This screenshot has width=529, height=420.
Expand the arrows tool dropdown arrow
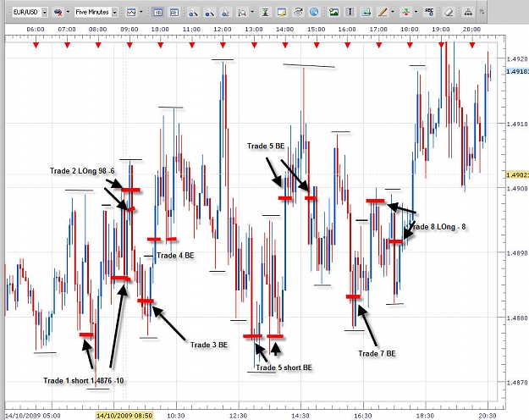coord(416,12)
